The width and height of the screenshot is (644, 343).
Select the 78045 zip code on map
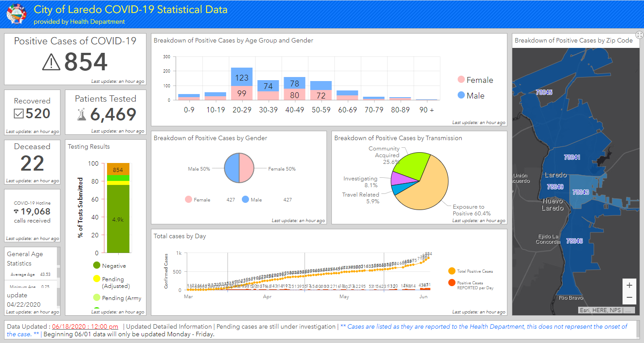point(544,92)
